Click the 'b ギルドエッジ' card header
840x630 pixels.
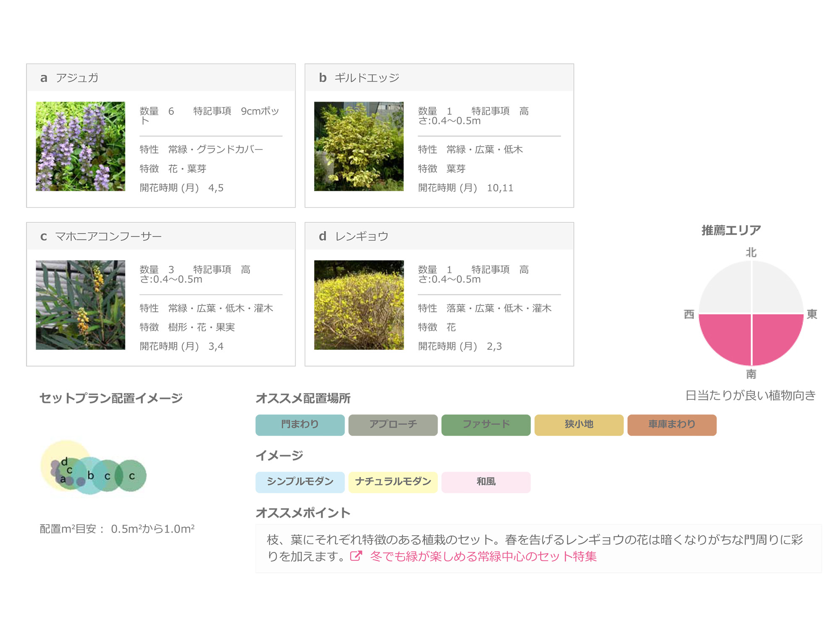click(x=439, y=78)
